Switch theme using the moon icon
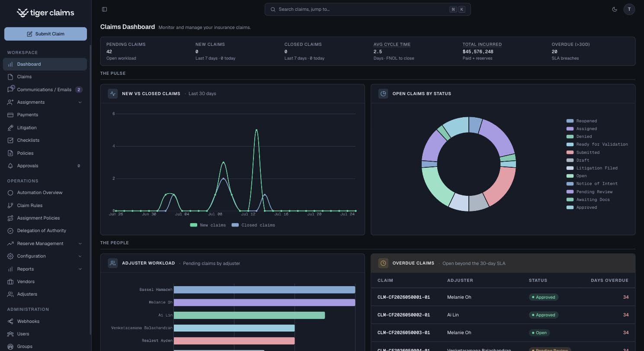This screenshot has height=351, width=644. [x=615, y=9]
